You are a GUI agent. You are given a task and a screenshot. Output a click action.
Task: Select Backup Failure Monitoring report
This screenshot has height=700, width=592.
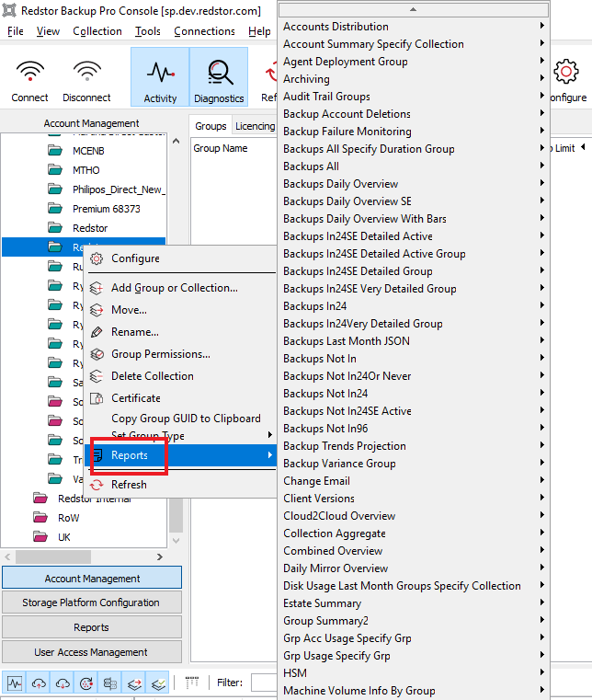(x=413, y=132)
